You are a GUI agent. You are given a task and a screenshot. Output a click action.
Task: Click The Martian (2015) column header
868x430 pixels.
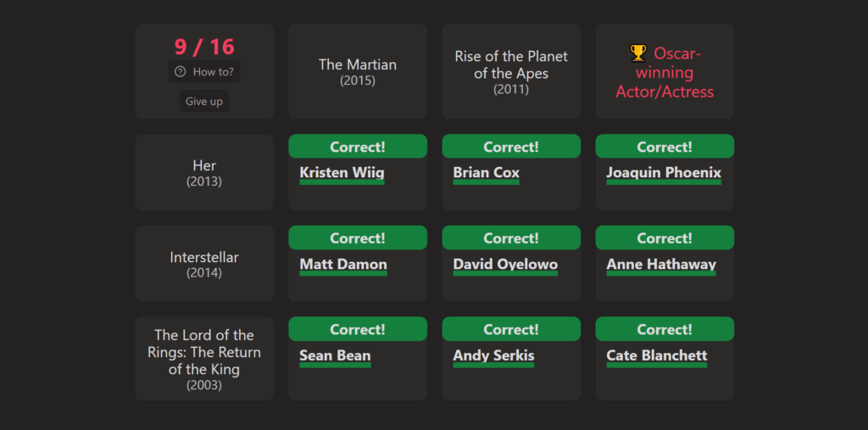click(358, 71)
